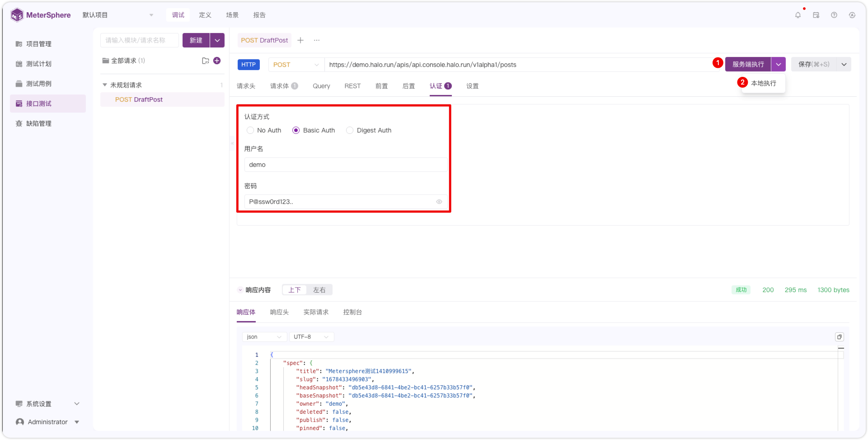The height and width of the screenshot is (440, 868).
Task: Choose 本地执行 from the menu
Action: click(764, 83)
